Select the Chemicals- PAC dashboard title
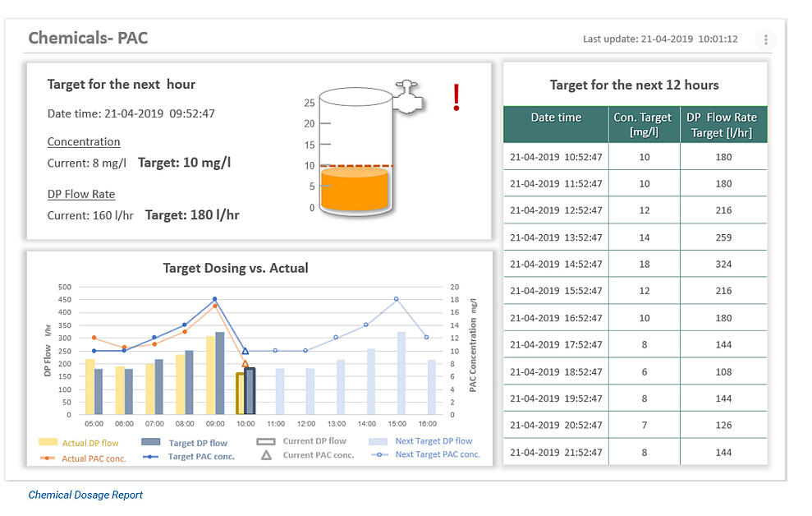Viewport: 812px width, 516px height. (88, 37)
